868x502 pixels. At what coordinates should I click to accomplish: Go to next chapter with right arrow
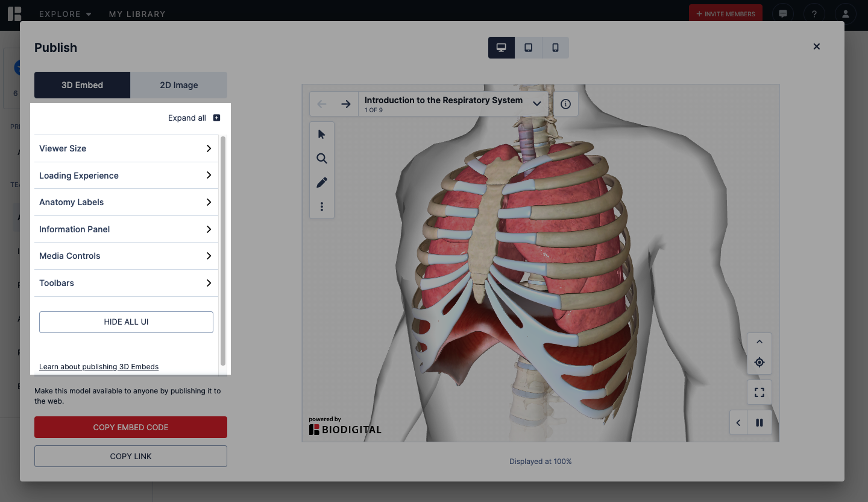click(345, 104)
